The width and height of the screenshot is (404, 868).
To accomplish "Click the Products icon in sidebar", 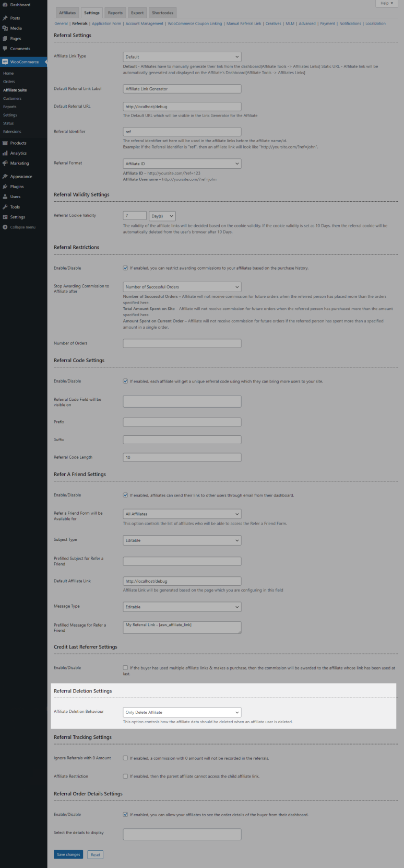I will (5, 143).
